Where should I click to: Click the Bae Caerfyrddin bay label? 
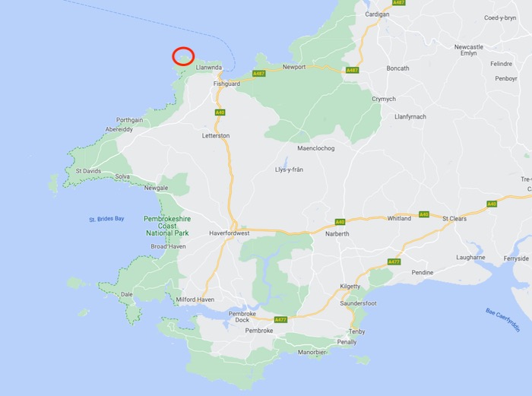point(502,320)
